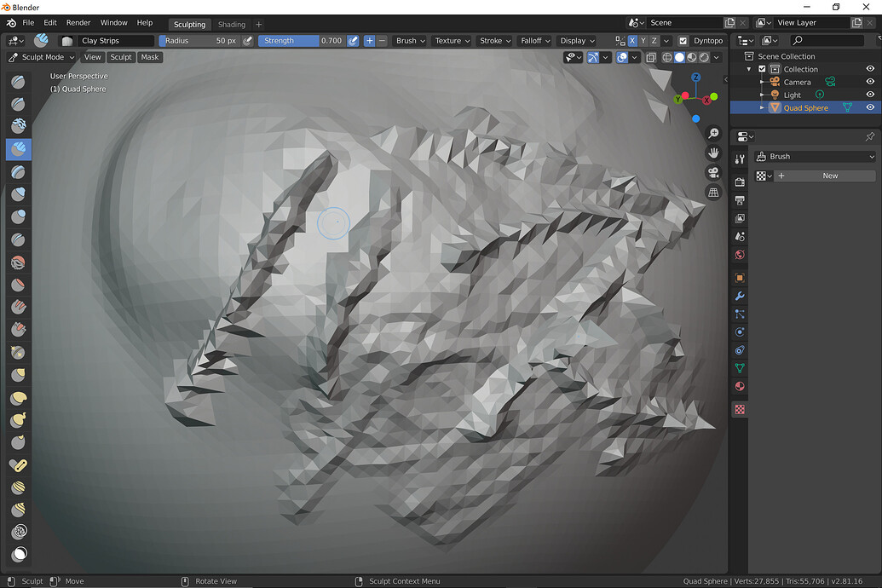Select the Pose brush tool
This screenshot has height=588, width=882.
(x=18, y=464)
